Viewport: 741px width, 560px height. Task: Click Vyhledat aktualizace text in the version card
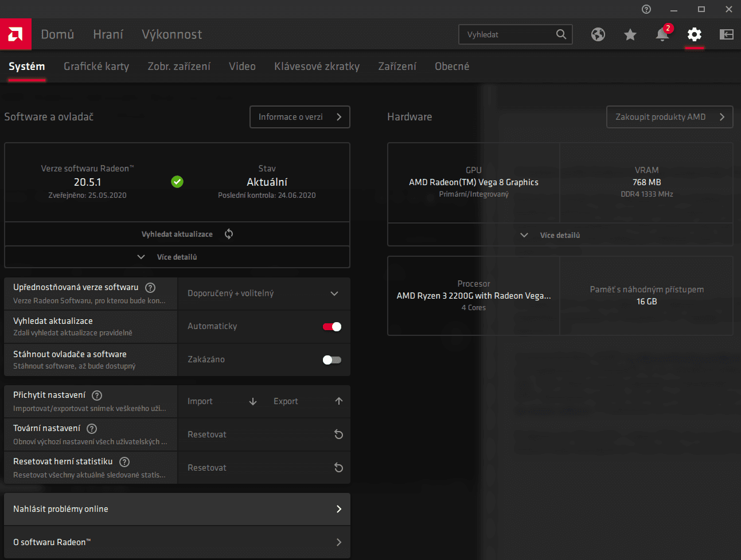point(177,234)
